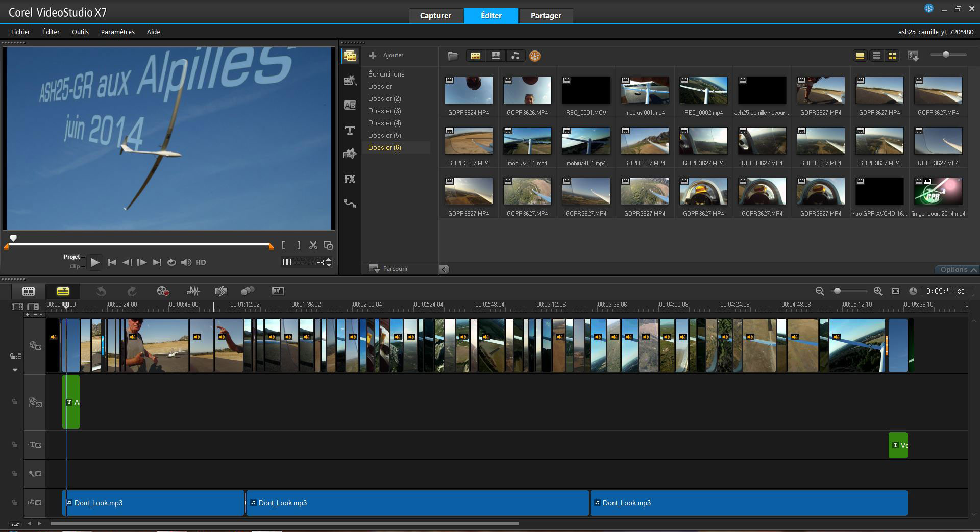980x532 pixels.
Task: Click the import media files folder icon
Action: pyautogui.click(x=453, y=56)
